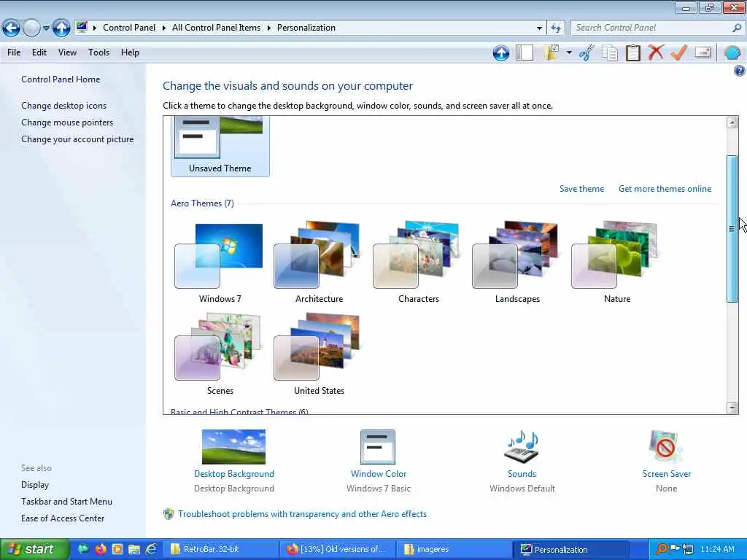Click the orange checkmark Properties icon
The width and height of the screenshot is (747, 560).
pos(679,52)
